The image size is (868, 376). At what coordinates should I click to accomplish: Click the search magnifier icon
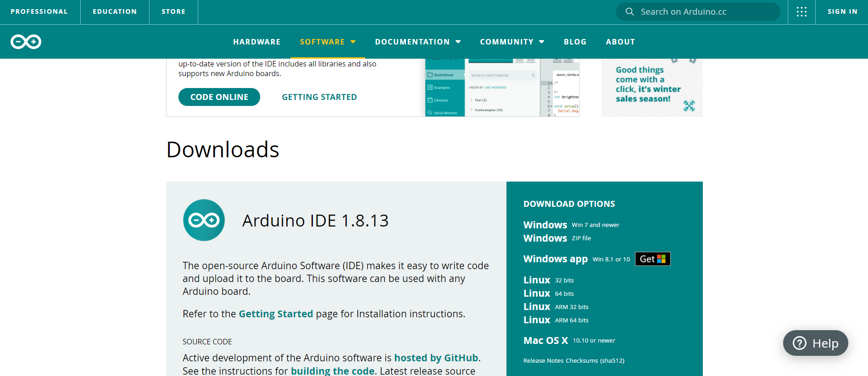pyautogui.click(x=630, y=12)
